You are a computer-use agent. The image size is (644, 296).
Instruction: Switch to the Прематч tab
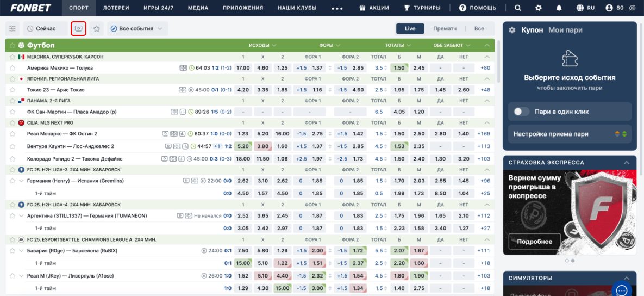[x=445, y=28]
